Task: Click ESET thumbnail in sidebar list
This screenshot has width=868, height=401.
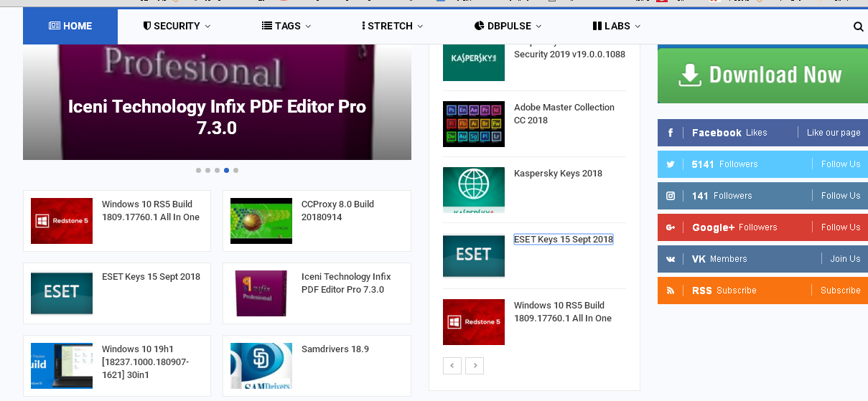Action: pos(474,256)
